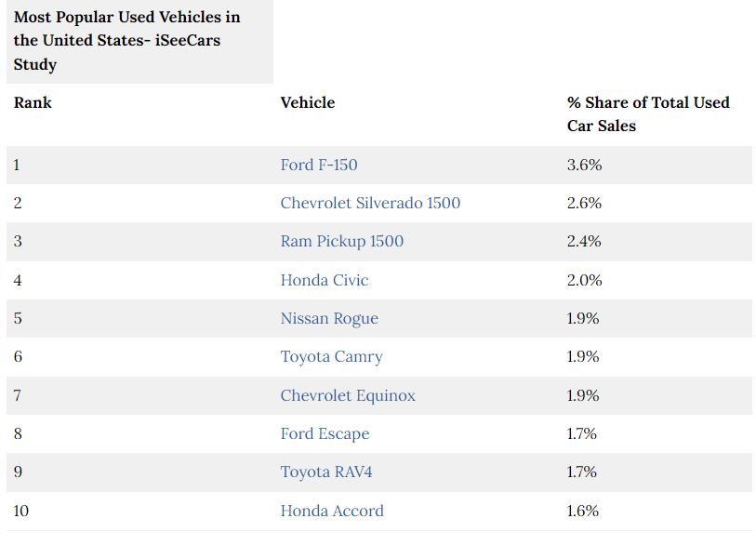Click the % Share of Total Used Car Sales header
The width and height of the screenshot is (756, 545).
pos(648,113)
